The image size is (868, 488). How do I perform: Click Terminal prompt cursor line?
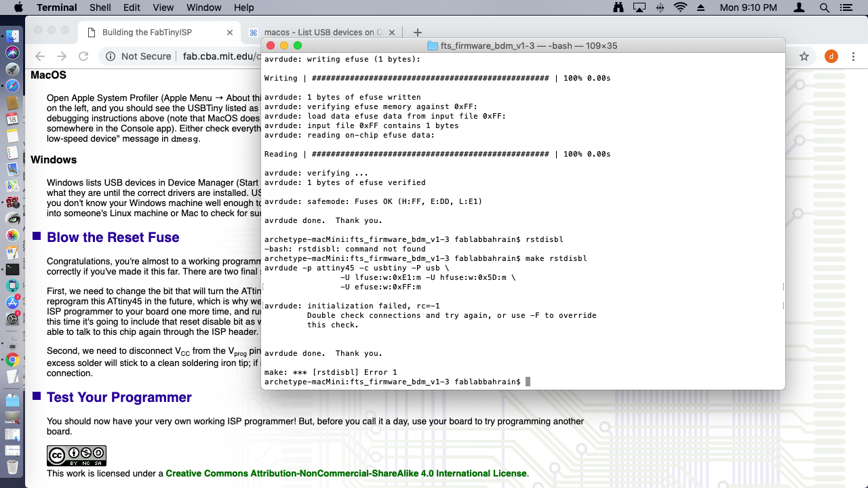pyautogui.click(x=397, y=382)
